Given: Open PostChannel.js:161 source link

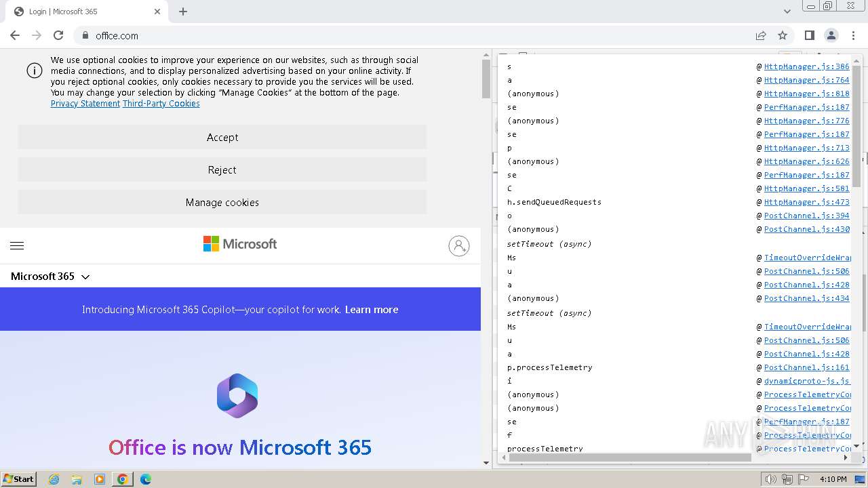Looking at the screenshot, I should pos(806,367).
